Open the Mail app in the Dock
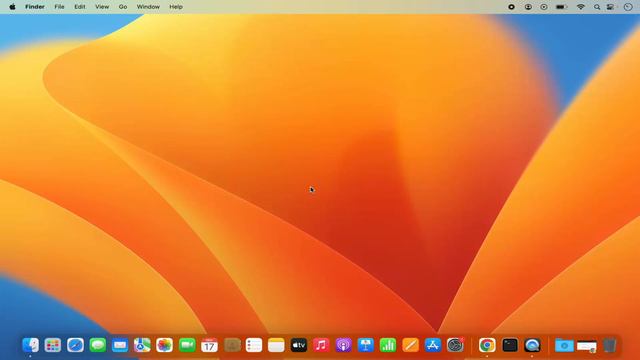 point(120,345)
